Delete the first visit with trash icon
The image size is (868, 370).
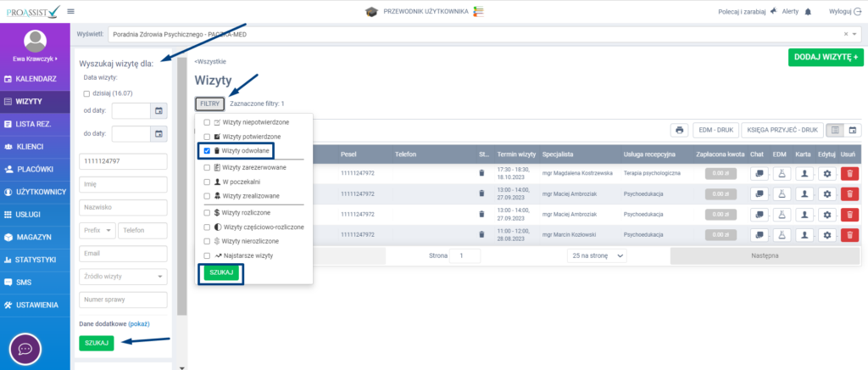point(849,173)
